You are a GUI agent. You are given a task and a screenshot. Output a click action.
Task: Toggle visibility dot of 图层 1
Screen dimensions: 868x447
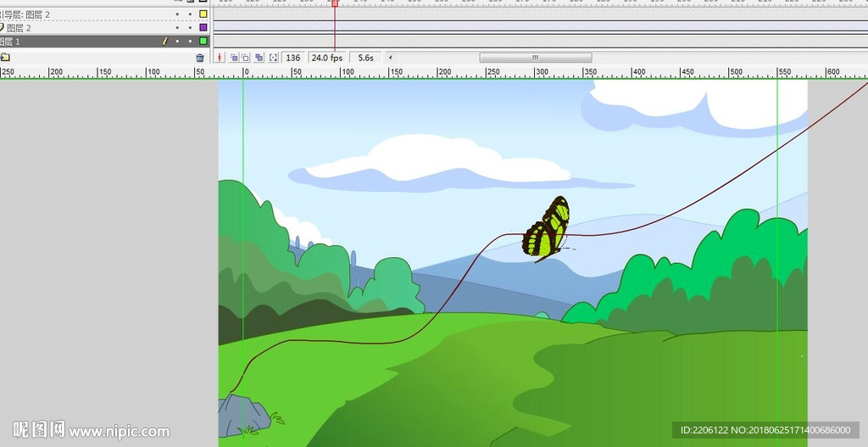(177, 41)
